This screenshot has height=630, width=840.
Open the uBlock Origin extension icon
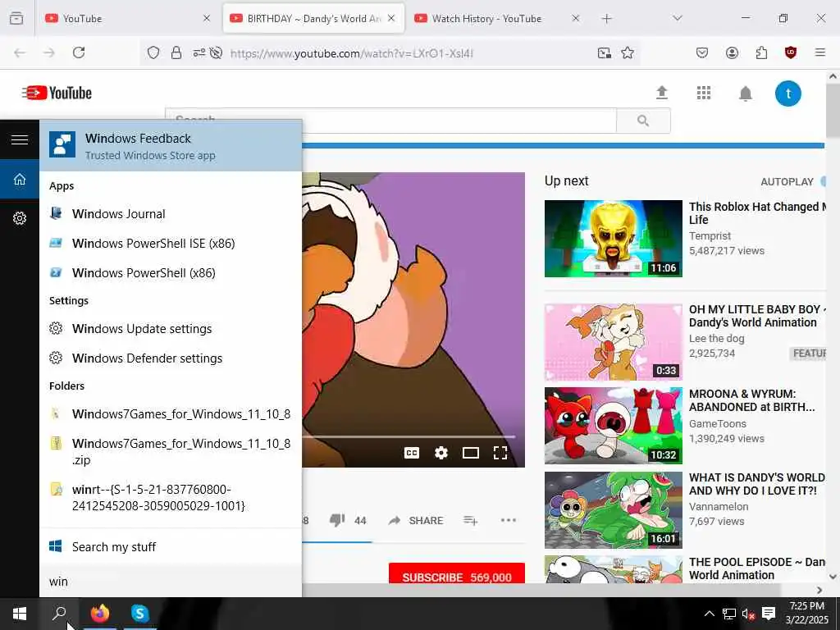[x=791, y=52]
